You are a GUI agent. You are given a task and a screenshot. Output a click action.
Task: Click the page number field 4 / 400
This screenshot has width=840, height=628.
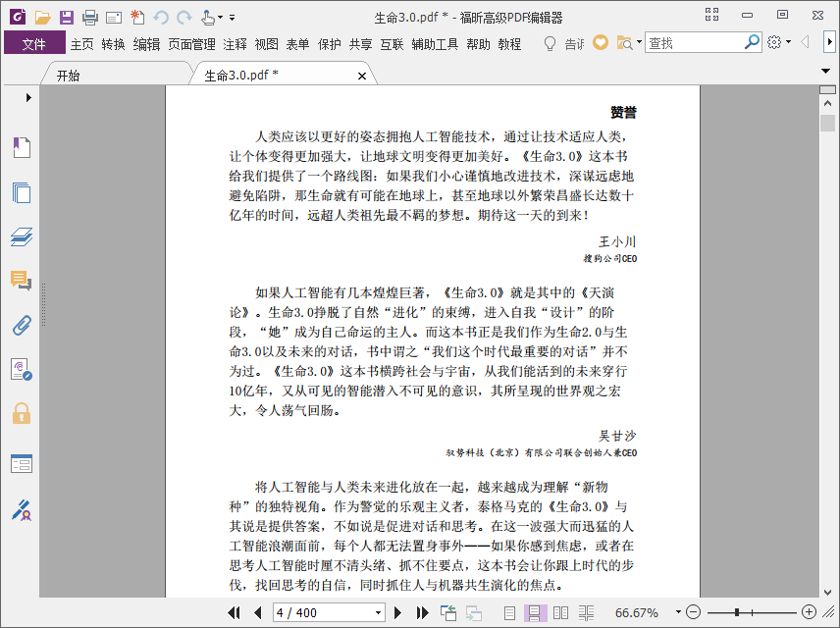pos(323,612)
